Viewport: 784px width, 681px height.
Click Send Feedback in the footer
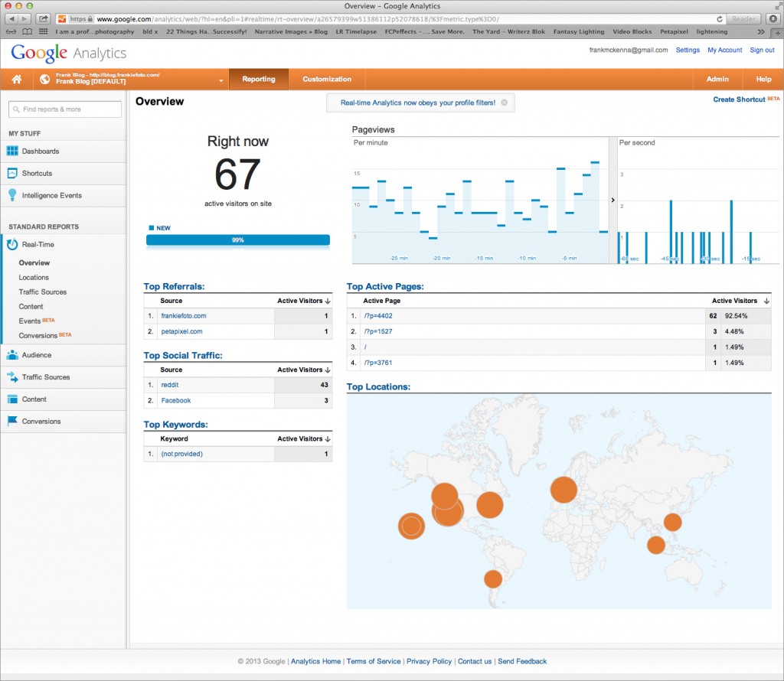[x=522, y=661]
